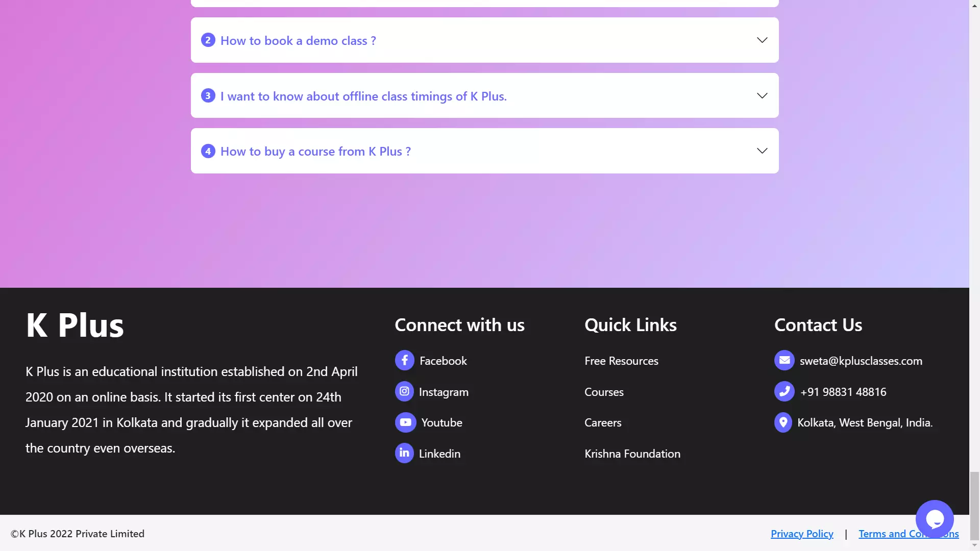Click Kolkata, West Bengal, India address
Image resolution: width=980 pixels, height=551 pixels.
(x=865, y=422)
